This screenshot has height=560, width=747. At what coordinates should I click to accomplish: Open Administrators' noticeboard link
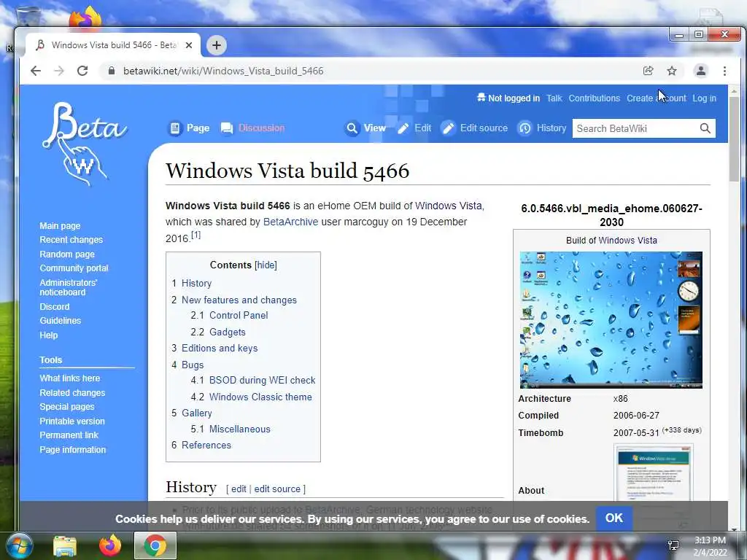(68, 287)
